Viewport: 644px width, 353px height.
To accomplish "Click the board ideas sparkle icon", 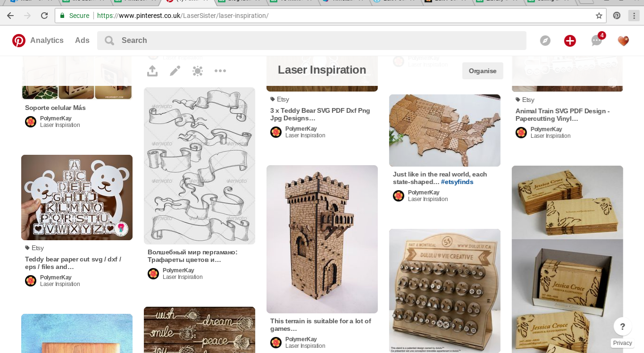I will pyautogui.click(x=197, y=71).
